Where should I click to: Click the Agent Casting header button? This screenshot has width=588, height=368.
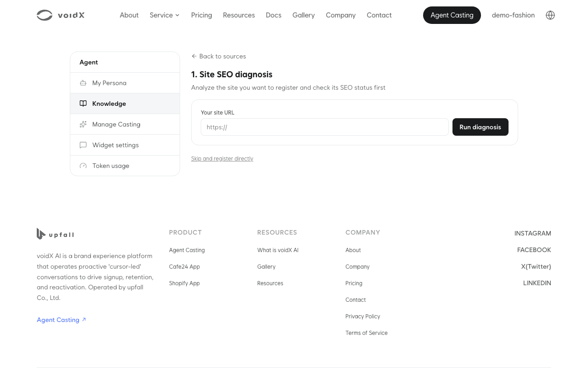pos(452,15)
